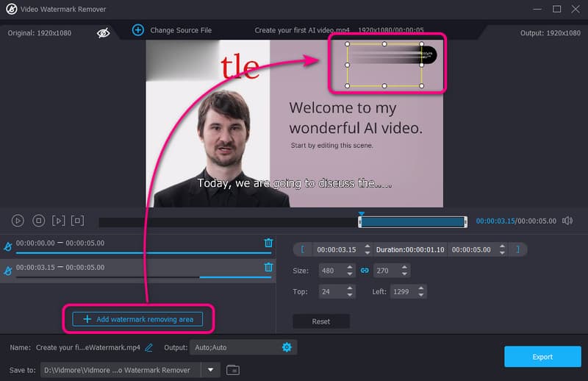This screenshot has height=381, width=588.
Task: Toggle the size aspect ratio link
Action: (364, 271)
